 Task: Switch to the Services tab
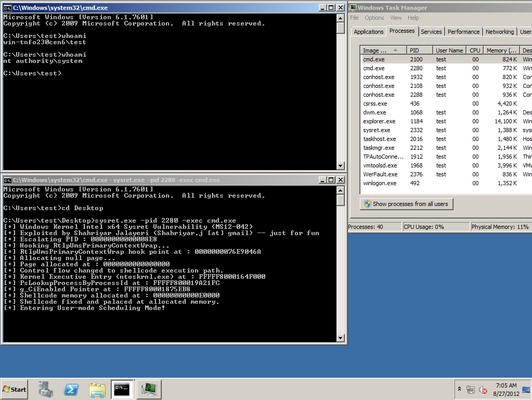tap(431, 32)
